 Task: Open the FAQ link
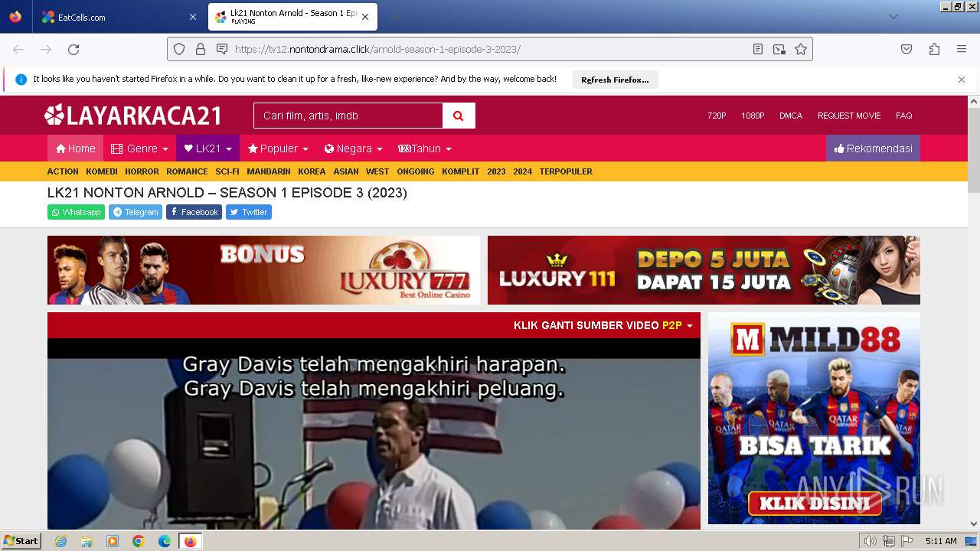point(904,116)
